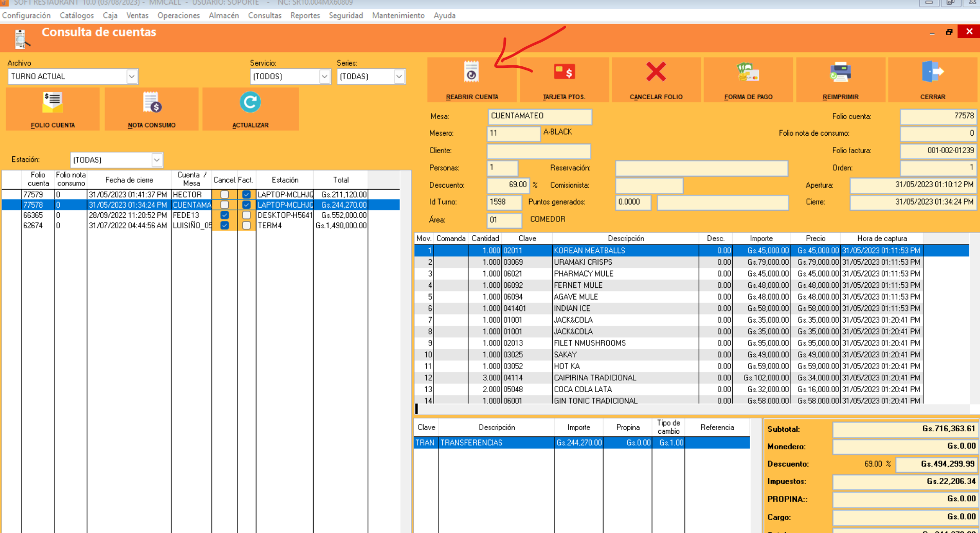Expand the Archivo Turno Actual dropdown

pos(132,77)
